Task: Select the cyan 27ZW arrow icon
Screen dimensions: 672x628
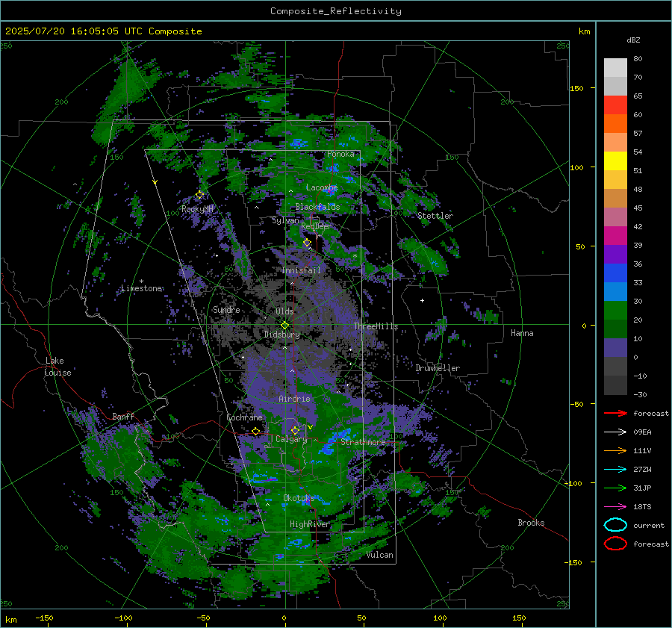Action: [x=615, y=470]
